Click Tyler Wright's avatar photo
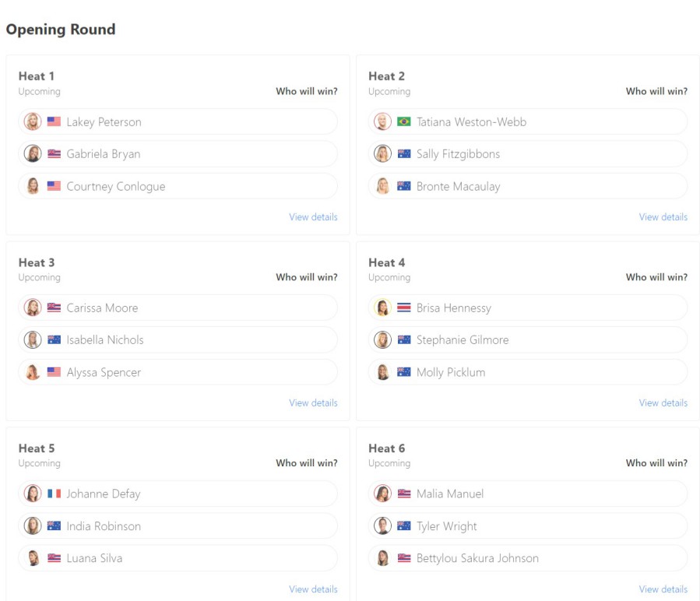700x601 pixels. (382, 525)
